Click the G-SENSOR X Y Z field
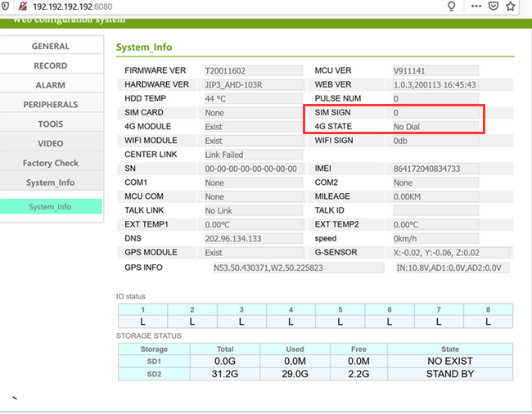The height and width of the screenshot is (414, 532). click(x=451, y=253)
